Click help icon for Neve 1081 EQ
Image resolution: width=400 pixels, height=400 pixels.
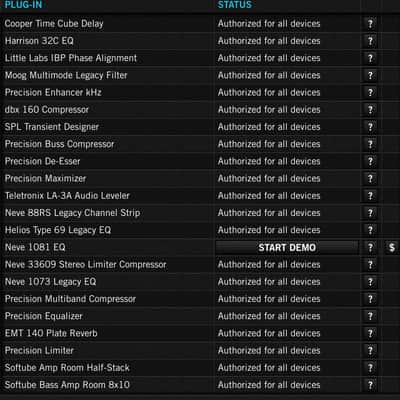tap(370, 247)
